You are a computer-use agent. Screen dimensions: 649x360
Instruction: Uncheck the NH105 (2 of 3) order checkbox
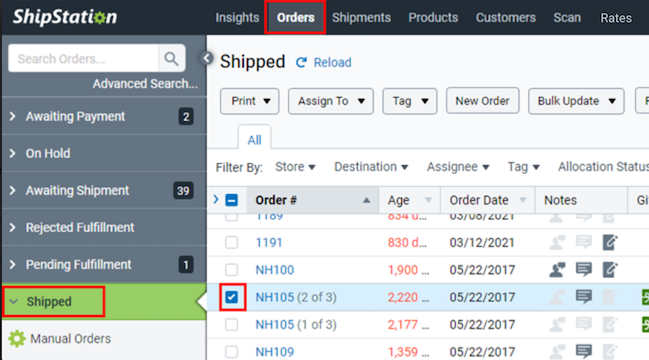pos(232,297)
